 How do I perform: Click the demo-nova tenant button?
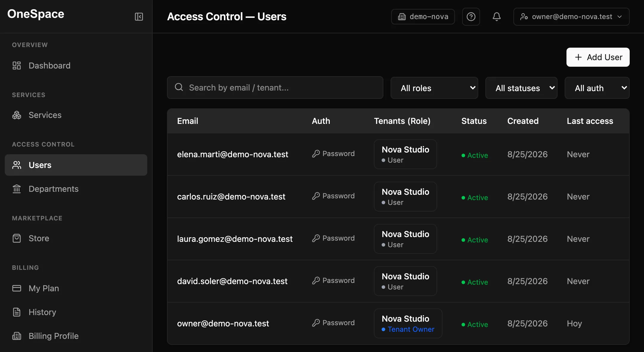click(423, 17)
